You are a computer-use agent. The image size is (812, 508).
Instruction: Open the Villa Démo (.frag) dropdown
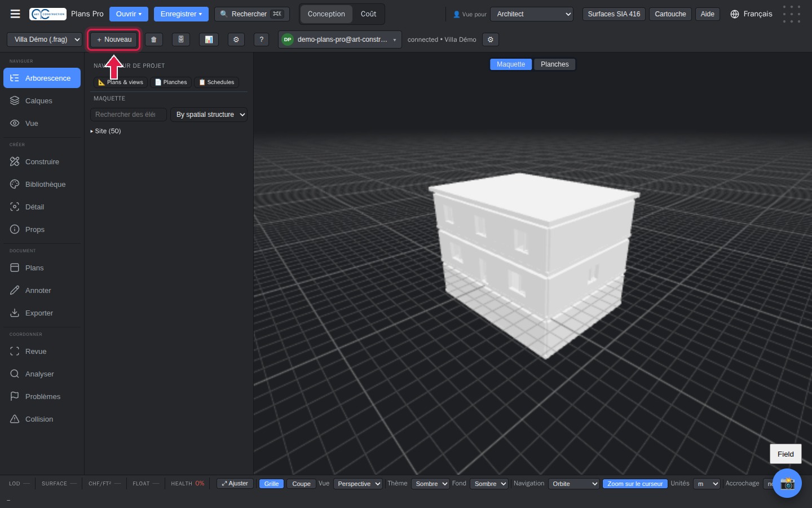(x=45, y=40)
